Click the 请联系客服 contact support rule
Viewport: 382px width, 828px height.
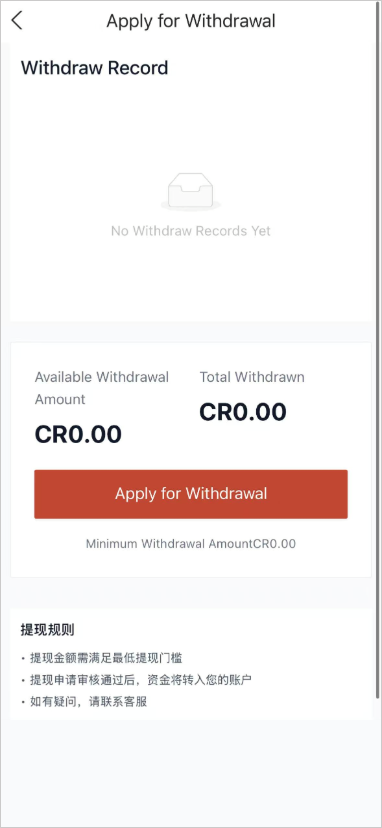[x=88, y=702]
